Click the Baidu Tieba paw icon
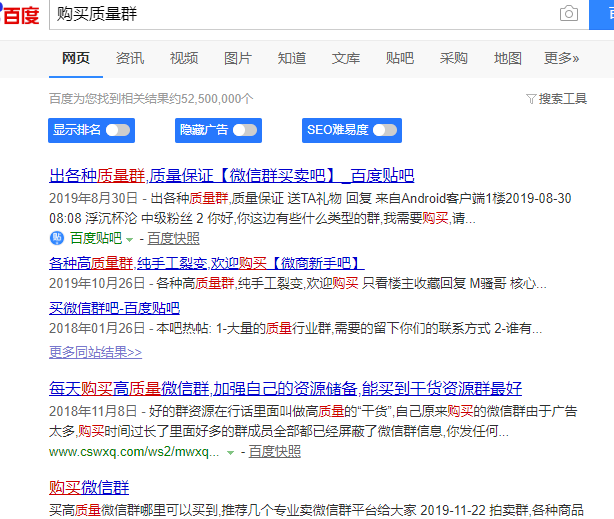This screenshot has height=519, width=614. click(57, 238)
